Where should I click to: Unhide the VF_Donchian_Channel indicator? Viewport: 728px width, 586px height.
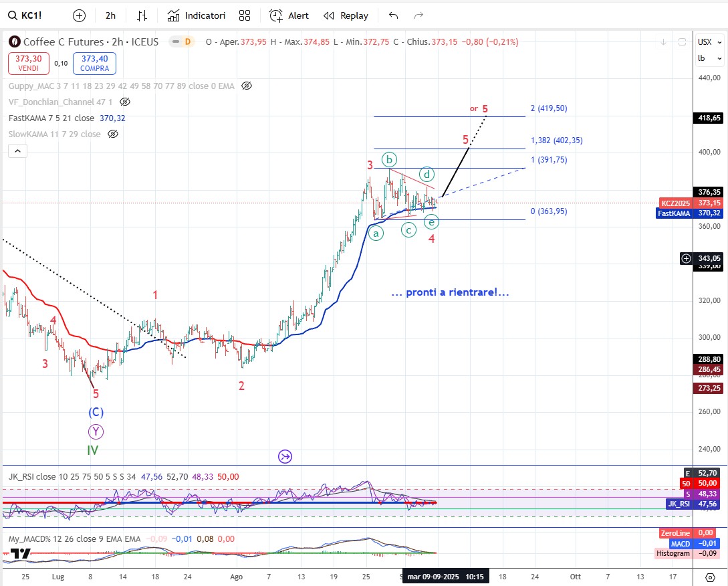125,102
